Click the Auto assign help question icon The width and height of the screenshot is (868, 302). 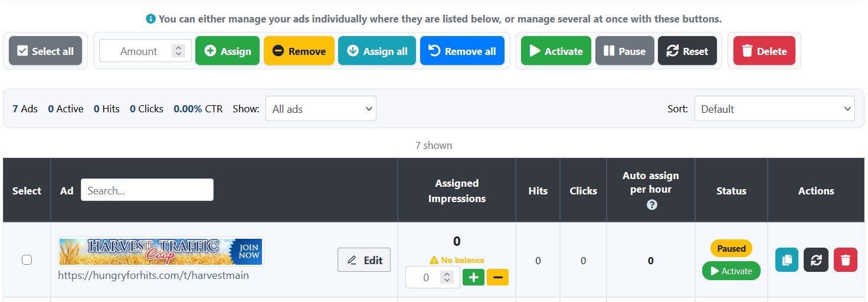coord(652,205)
